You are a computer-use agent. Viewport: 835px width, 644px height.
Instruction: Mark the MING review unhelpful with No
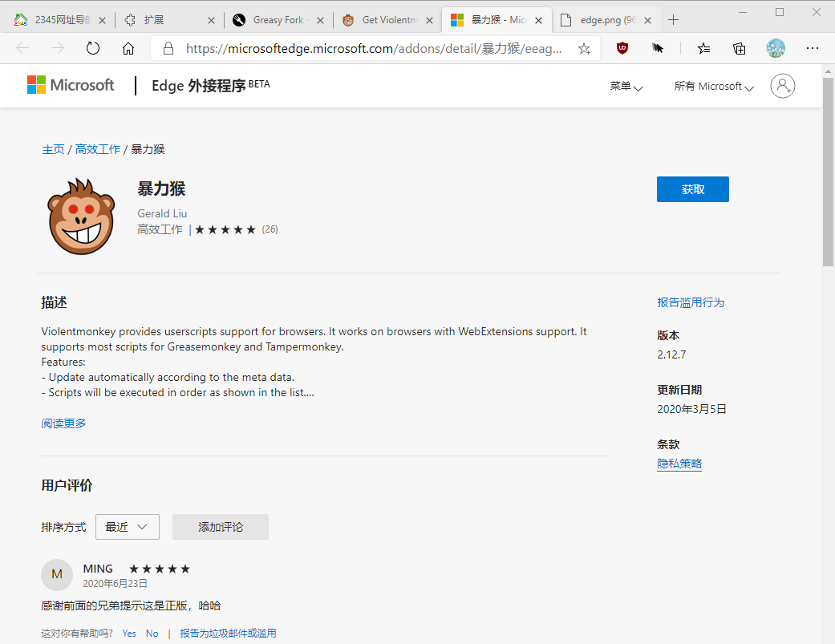point(152,634)
